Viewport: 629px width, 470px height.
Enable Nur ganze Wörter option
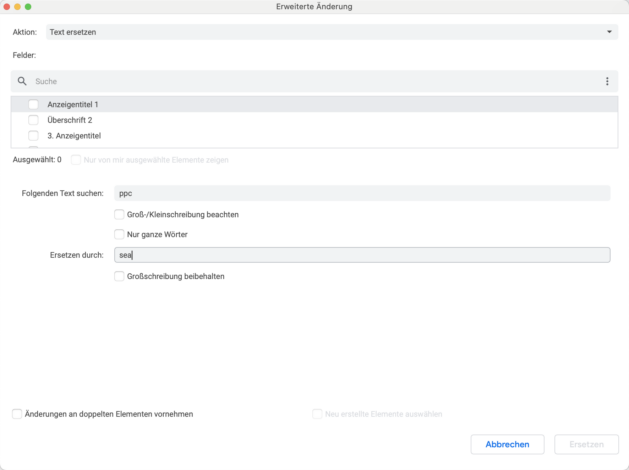tap(119, 234)
